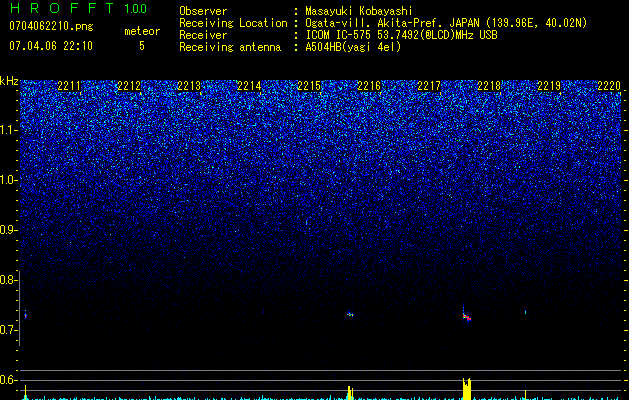Click the kHz axis unit label
629x400 pixels.
[9, 81]
